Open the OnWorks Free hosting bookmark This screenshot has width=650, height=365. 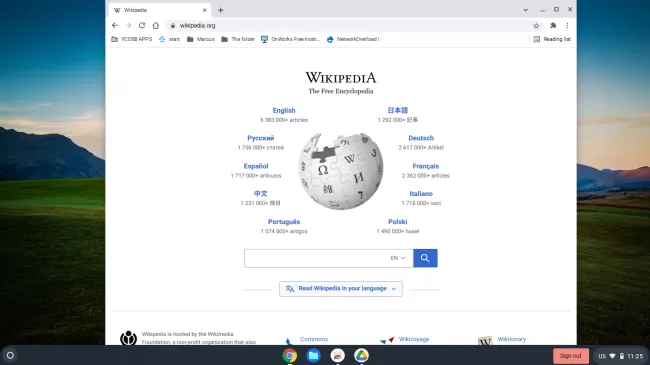[291, 39]
